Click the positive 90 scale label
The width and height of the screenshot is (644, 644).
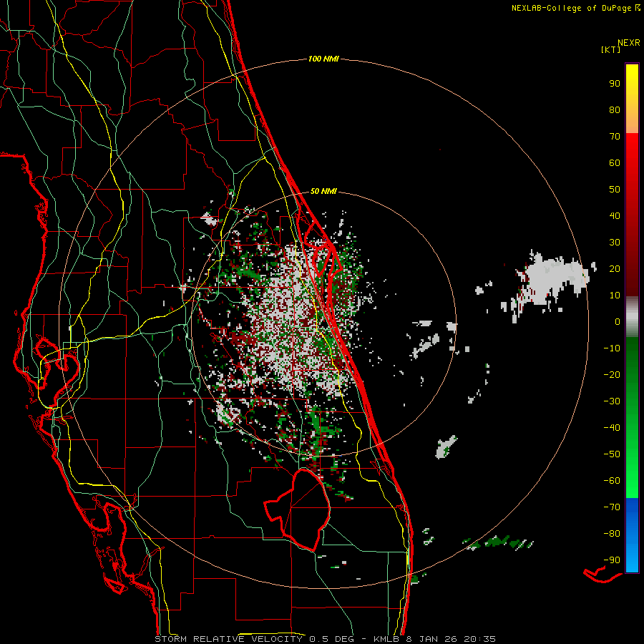point(615,84)
